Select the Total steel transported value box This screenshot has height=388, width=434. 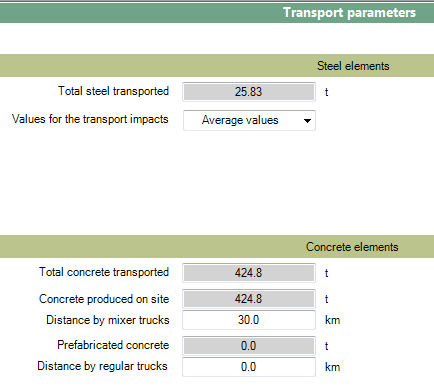(249, 92)
